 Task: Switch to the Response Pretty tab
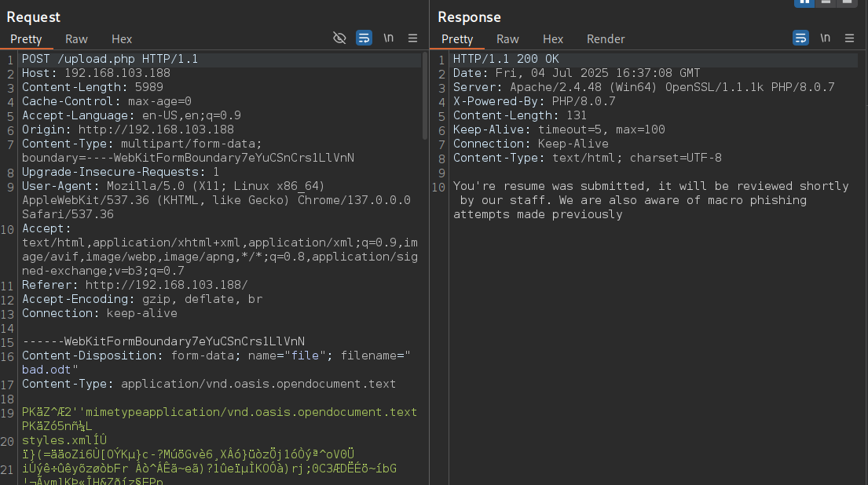click(457, 39)
